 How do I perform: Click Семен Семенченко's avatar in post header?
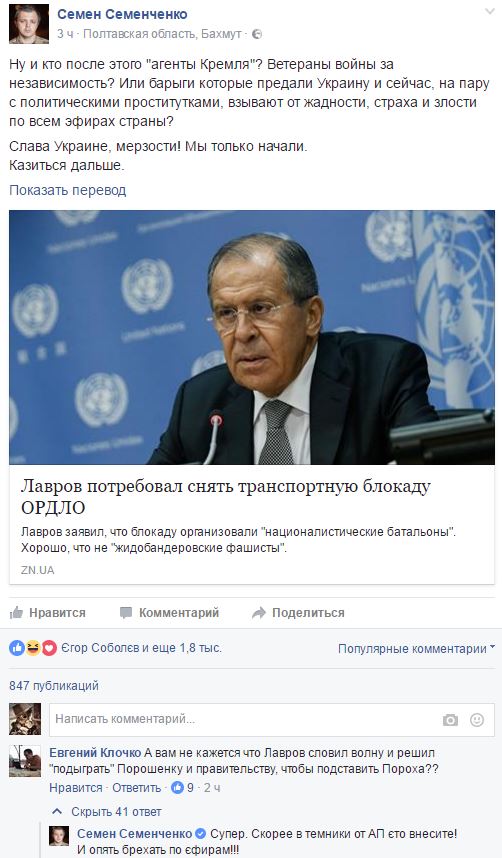click(29, 24)
